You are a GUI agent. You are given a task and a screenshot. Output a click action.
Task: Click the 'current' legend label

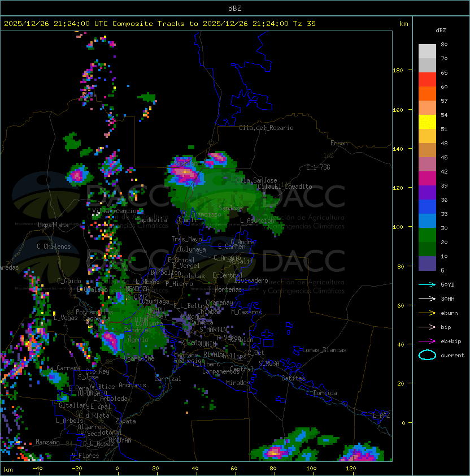coord(452,356)
